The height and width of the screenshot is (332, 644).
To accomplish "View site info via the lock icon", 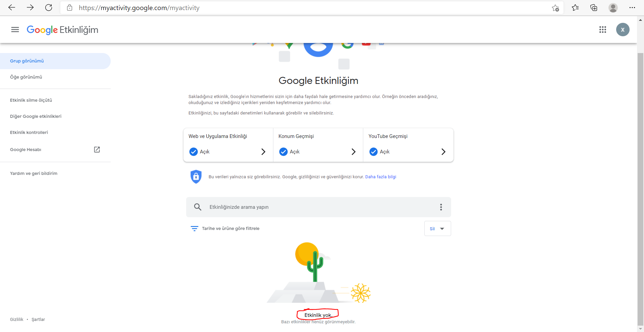I will [70, 8].
